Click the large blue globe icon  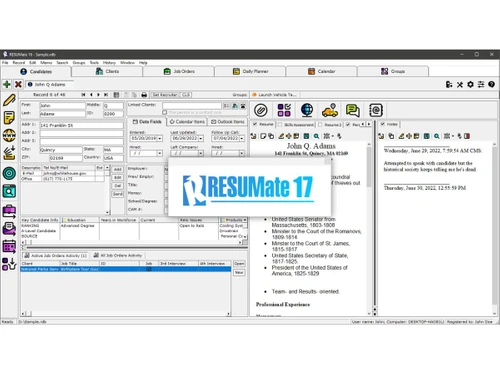307,110
